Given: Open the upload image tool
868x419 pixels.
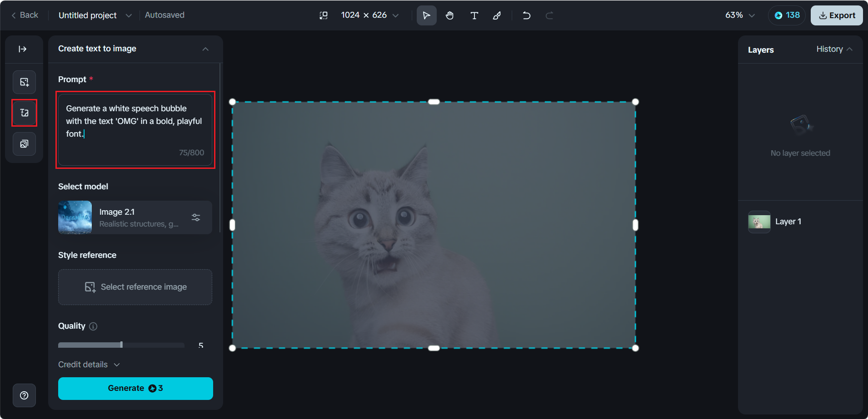Looking at the screenshot, I should 25,82.
